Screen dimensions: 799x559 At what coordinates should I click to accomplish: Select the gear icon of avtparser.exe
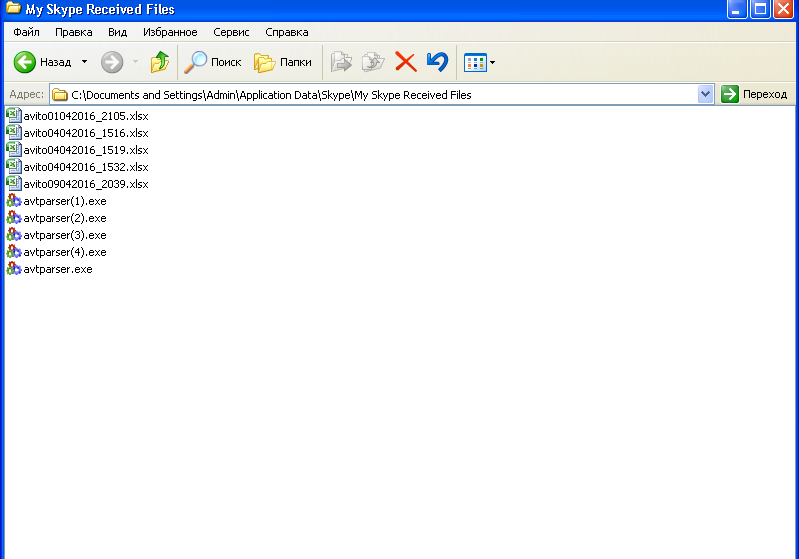(14, 269)
